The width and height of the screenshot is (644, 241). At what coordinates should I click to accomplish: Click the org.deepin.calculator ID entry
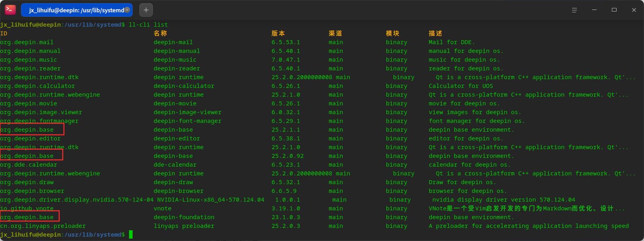coord(37,86)
